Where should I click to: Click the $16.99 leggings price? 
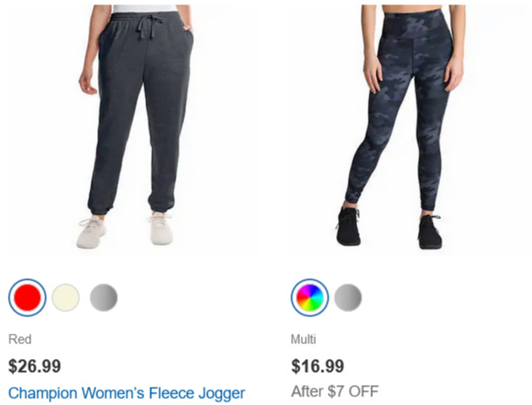click(x=317, y=366)
